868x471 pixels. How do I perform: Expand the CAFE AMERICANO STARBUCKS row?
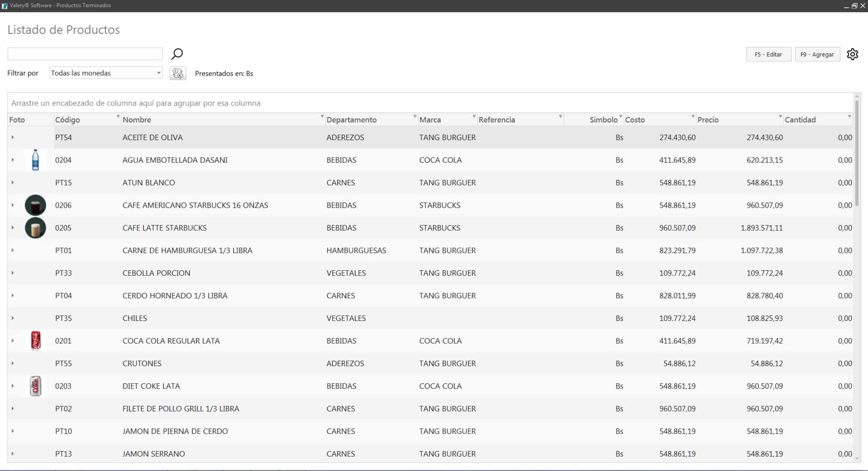click(13, 205)
